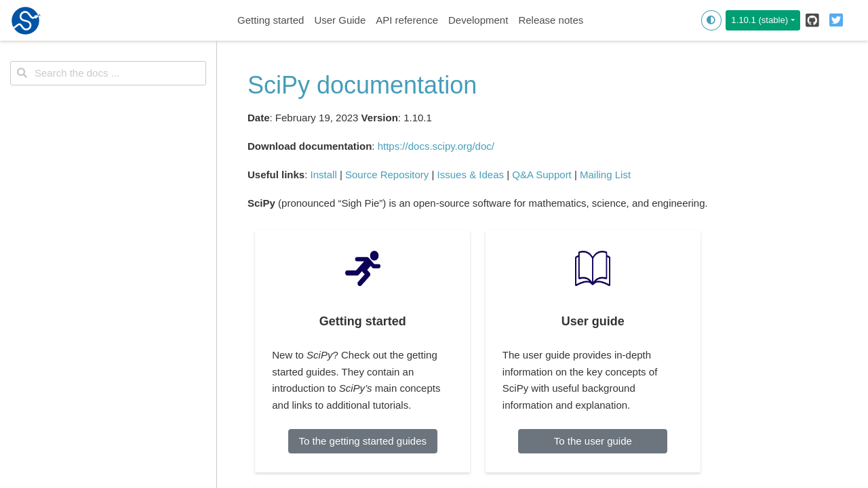This screenshot has width=868, height=488.
Task: Toggle the light/dark theme switcher
Action: click(x=711, y=20)
